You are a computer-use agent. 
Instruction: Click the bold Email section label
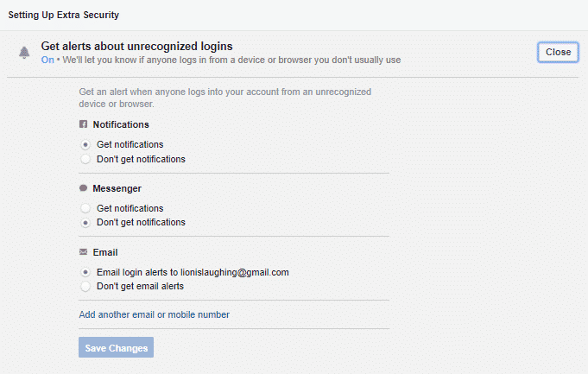[105, 252]
